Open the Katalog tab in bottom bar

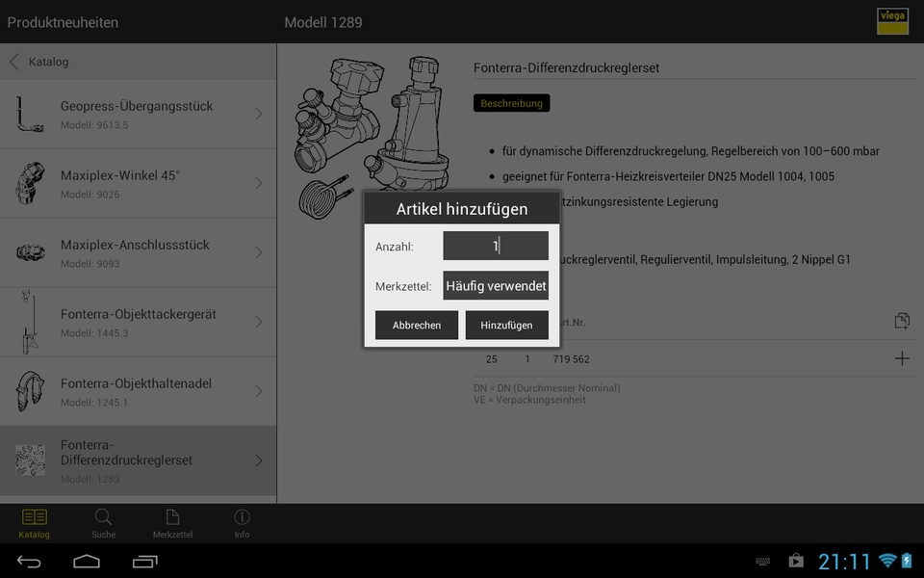coord(35,523)
